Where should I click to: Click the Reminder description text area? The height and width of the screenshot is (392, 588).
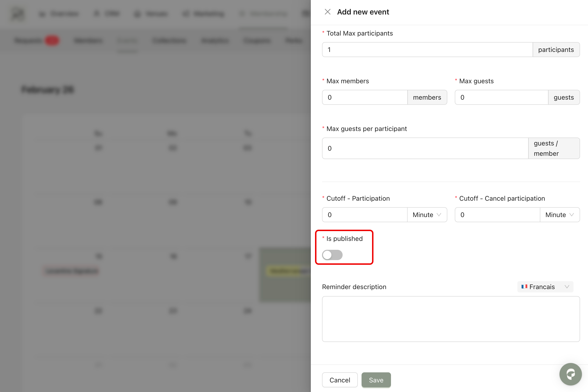point(451,319)
